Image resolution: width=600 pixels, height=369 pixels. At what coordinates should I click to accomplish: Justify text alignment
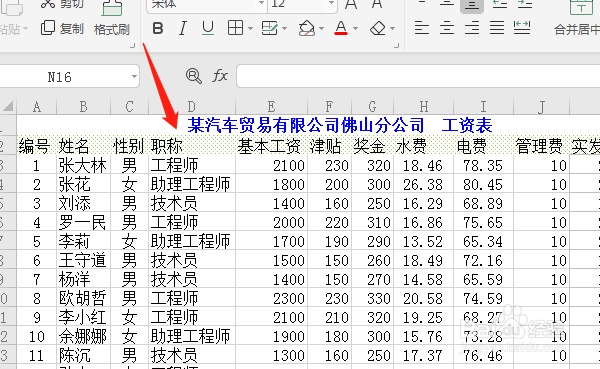[x=497, y=28]
